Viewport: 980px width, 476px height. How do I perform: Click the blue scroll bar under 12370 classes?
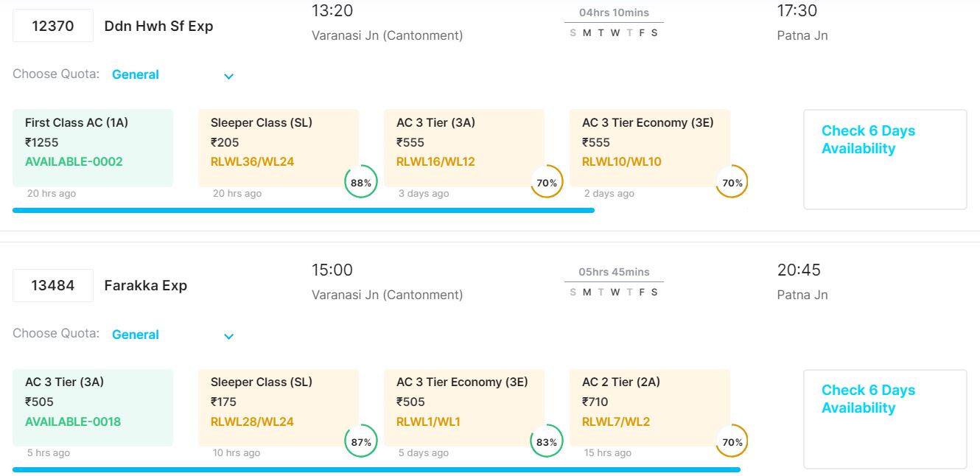click(303, 210)
